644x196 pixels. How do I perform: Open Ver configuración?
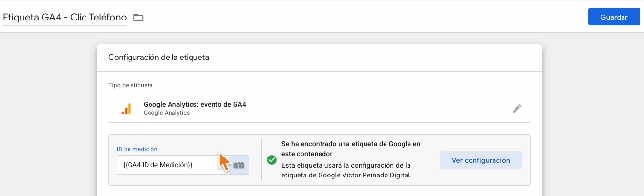click(x=481, y=160)
